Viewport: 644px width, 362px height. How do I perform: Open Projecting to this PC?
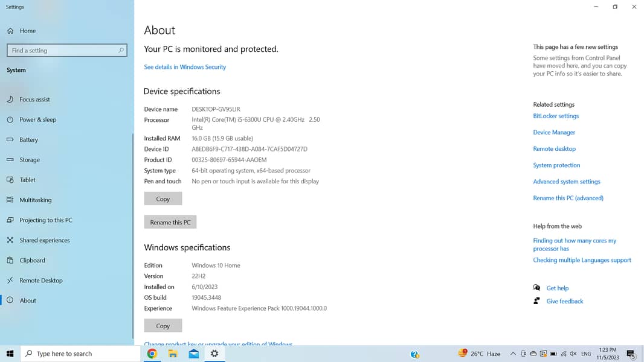tap(45, 220)
